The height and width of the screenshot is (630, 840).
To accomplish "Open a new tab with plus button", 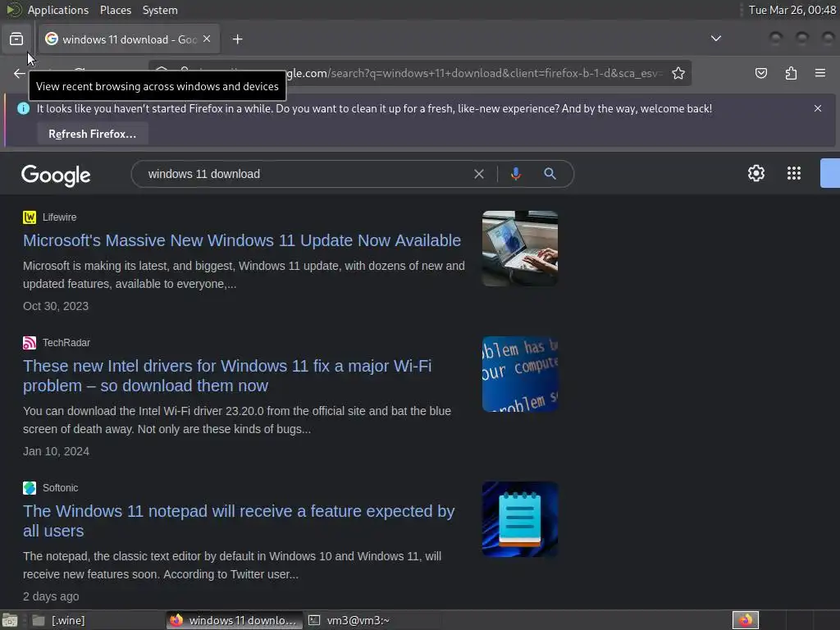I will click(237, 39).
